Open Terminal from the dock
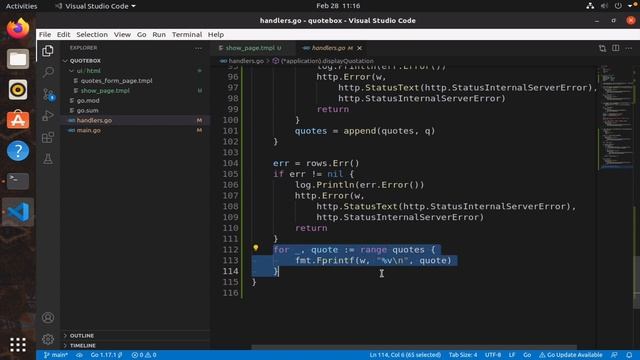 pyautogui.click(x=18, y=181)
